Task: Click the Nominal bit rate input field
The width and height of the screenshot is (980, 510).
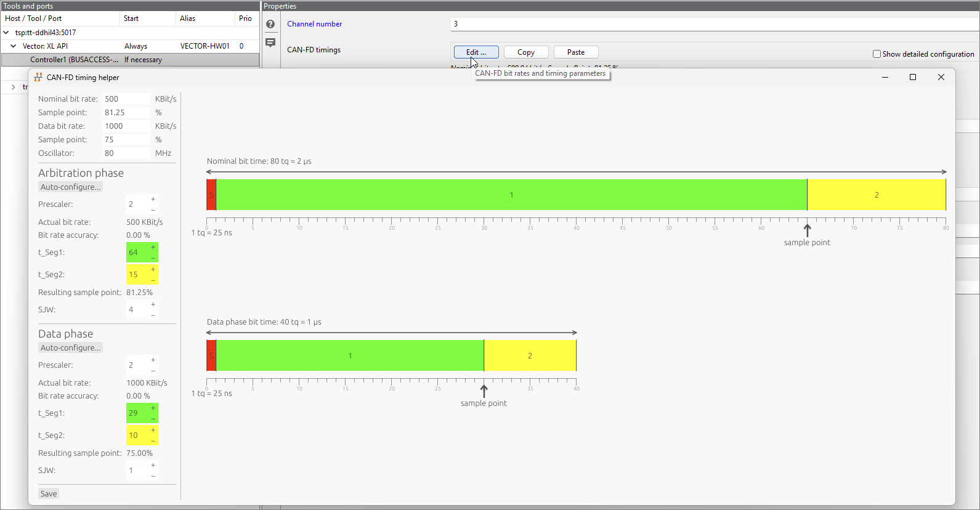Action: [126, 99]
